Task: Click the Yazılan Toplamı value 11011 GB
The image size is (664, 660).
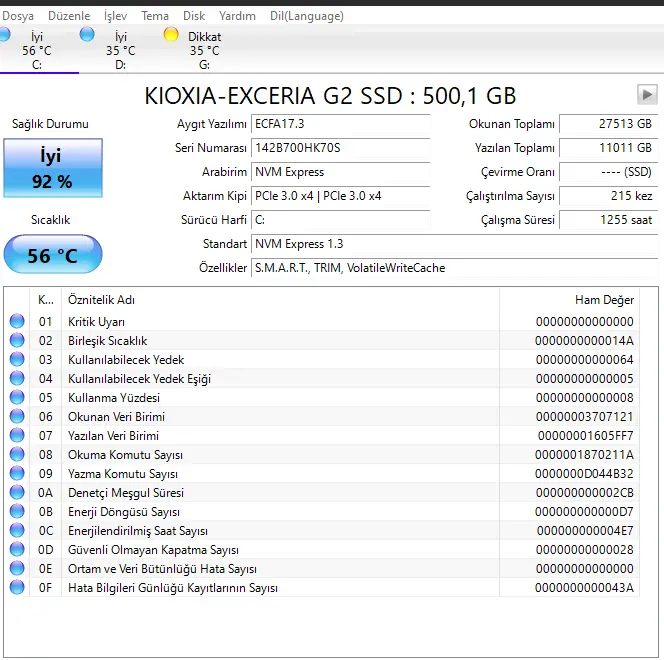Action: coord(609,148)
